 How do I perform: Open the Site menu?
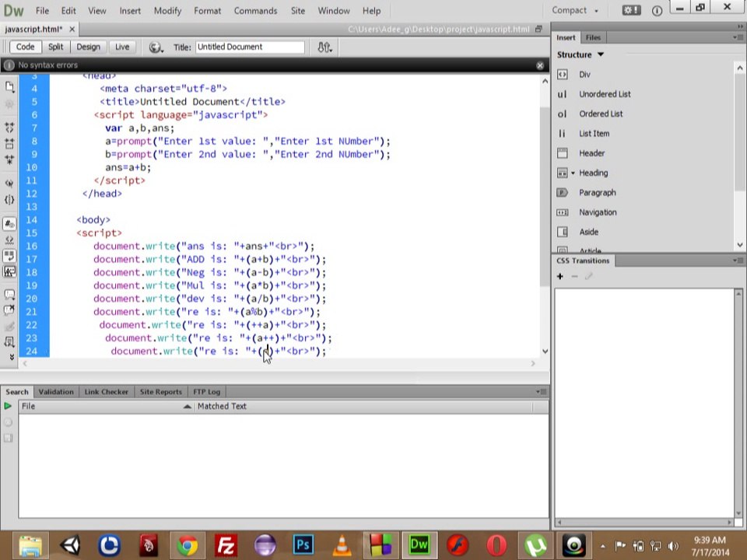coord(298,10)
